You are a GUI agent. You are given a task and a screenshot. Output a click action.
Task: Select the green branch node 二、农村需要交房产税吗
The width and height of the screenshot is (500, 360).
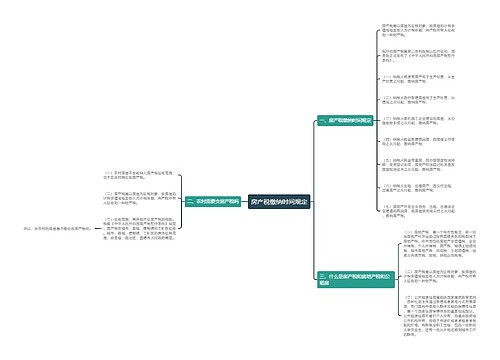point(213,201)
